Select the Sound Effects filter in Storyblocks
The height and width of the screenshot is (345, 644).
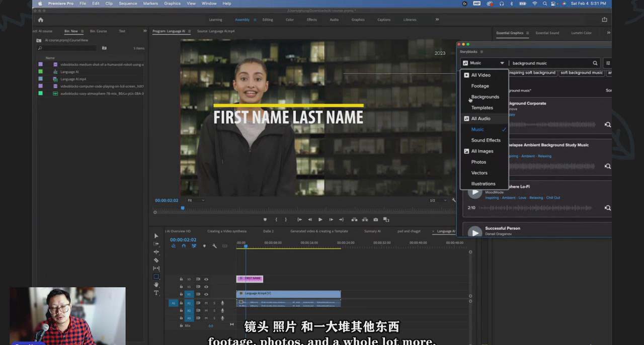(486, 140)
